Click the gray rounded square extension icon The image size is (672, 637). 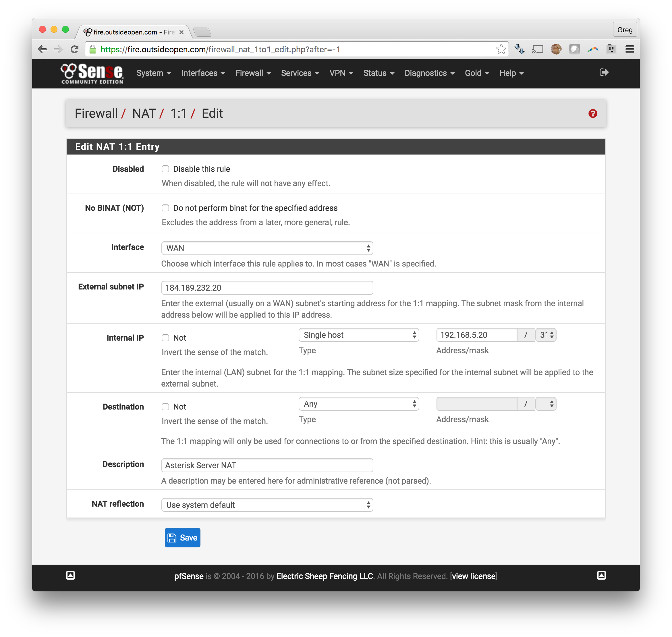tap(574, 49)
